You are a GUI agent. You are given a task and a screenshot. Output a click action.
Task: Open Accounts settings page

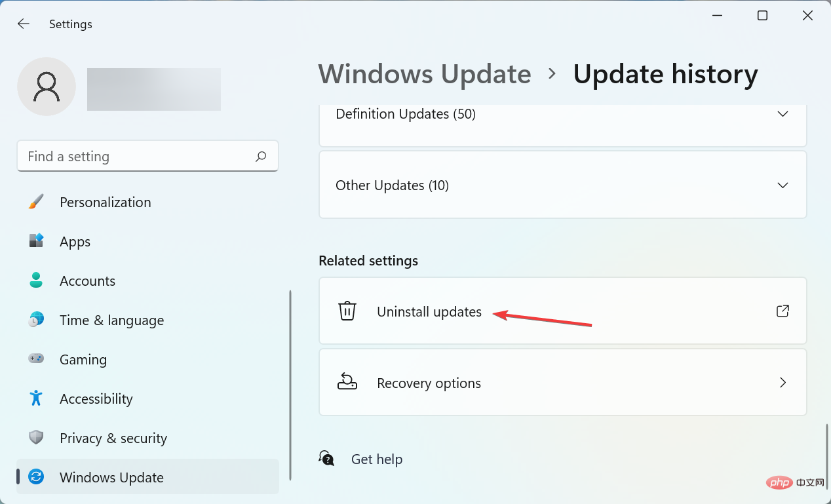pyautogui.click(x=148, y=281)
